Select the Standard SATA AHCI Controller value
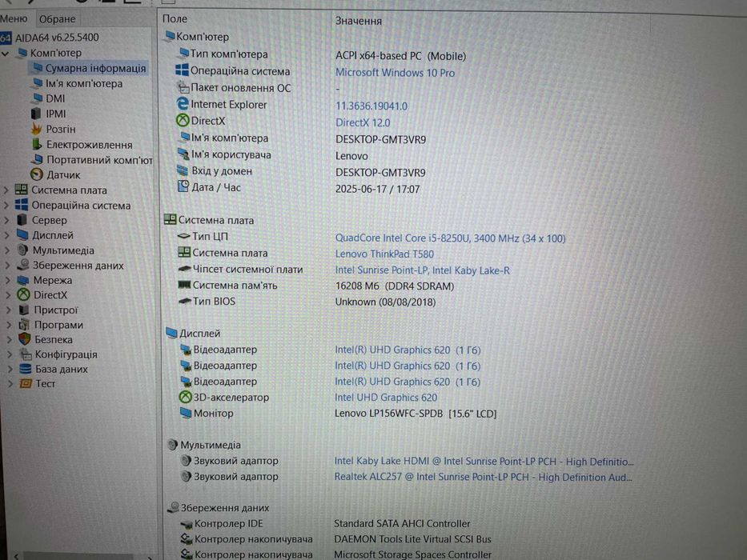747x560 pixels. pos(402,524)
